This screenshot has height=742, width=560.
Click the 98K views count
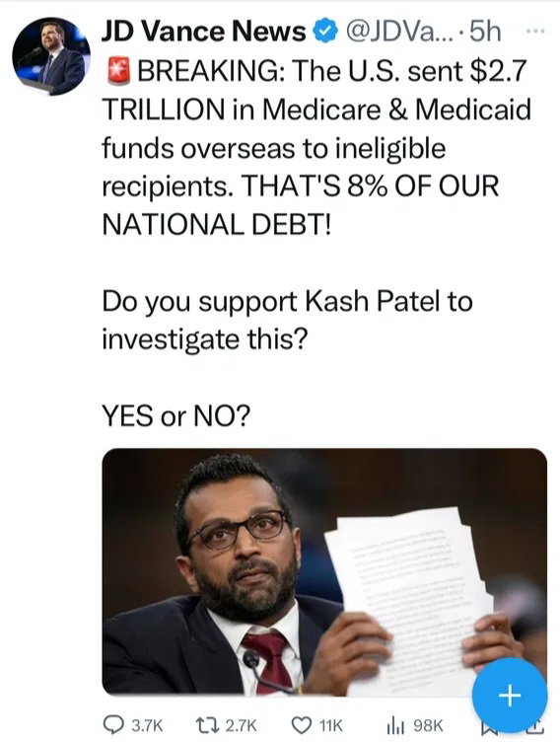(x=428, y=725)
